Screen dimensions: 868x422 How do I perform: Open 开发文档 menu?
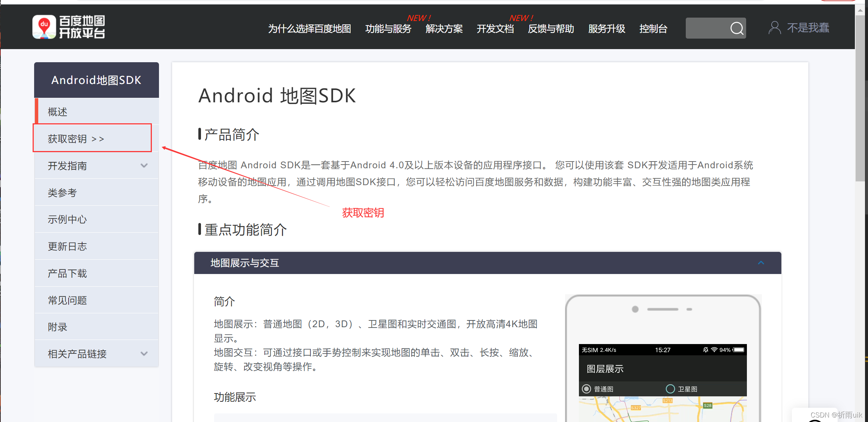click(x=495, y=28)
